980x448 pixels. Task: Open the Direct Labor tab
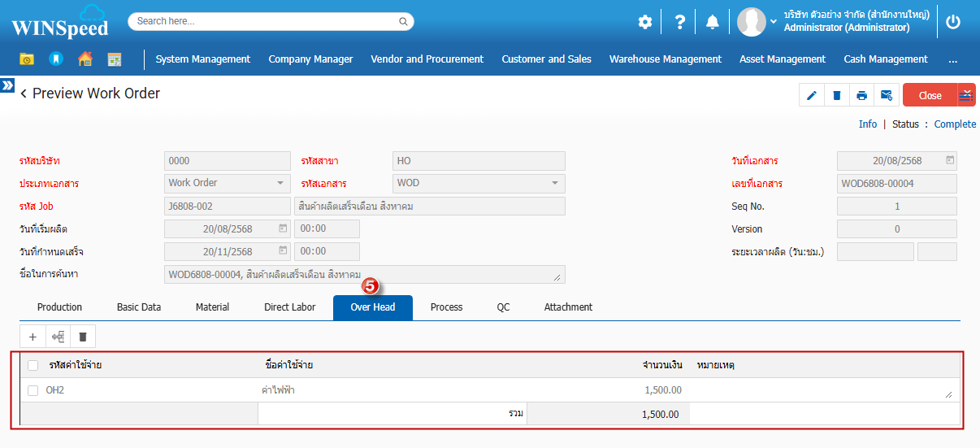[x=289, y=307]
